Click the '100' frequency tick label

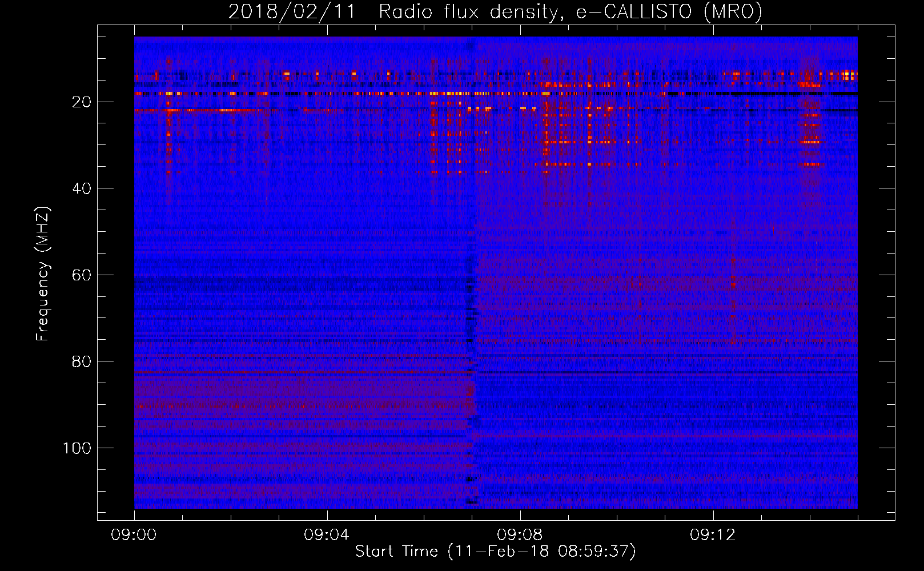point(77,448)
